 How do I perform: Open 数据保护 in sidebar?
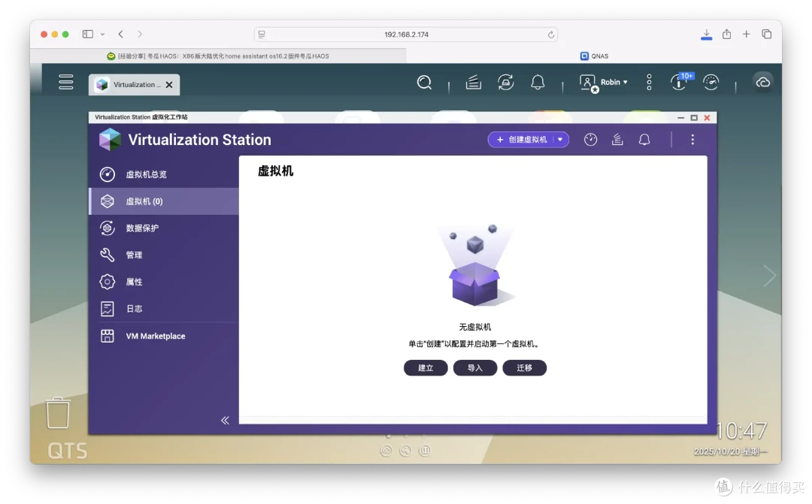pos(164,228)
